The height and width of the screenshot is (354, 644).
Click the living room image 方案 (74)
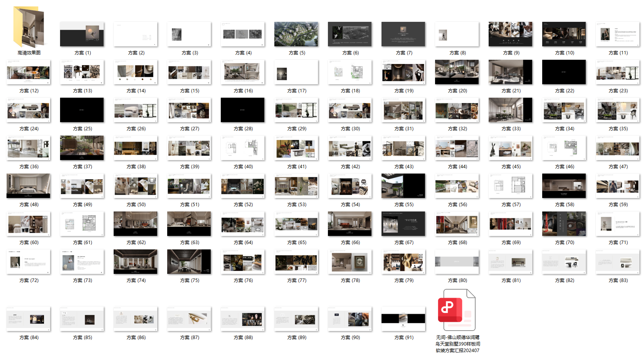(135, 262)
